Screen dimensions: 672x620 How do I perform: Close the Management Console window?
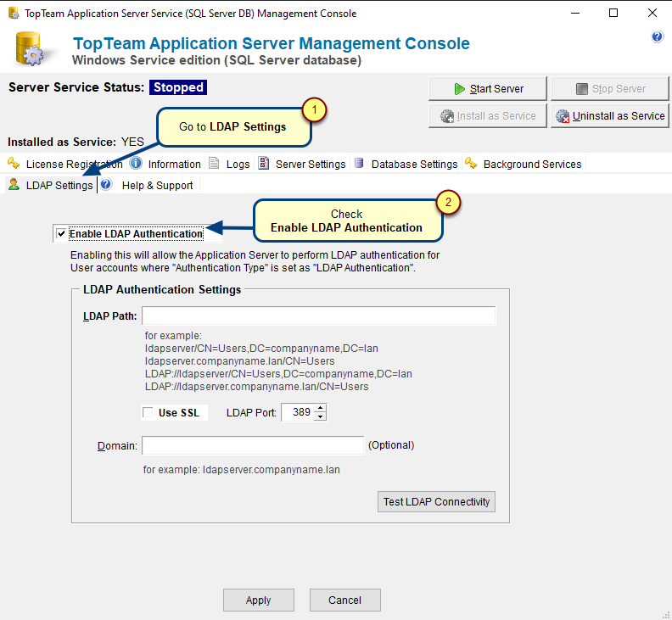[x=652, y=14]
